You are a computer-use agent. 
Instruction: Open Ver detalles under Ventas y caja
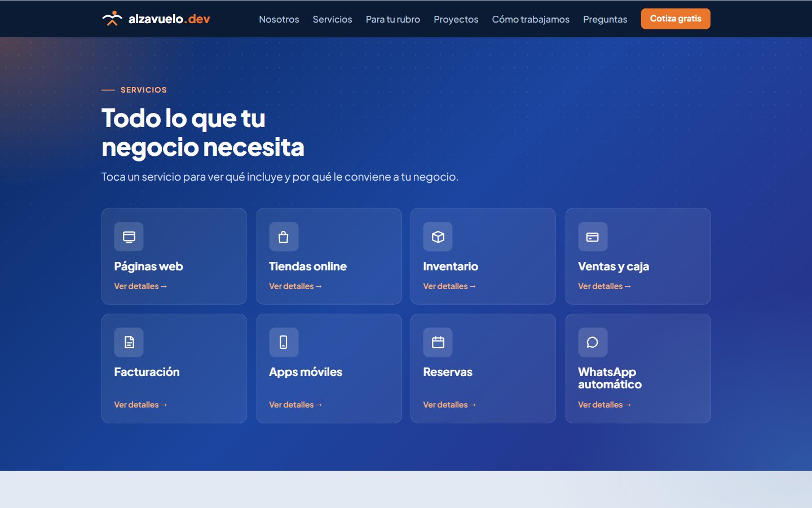tap(604, 286)
